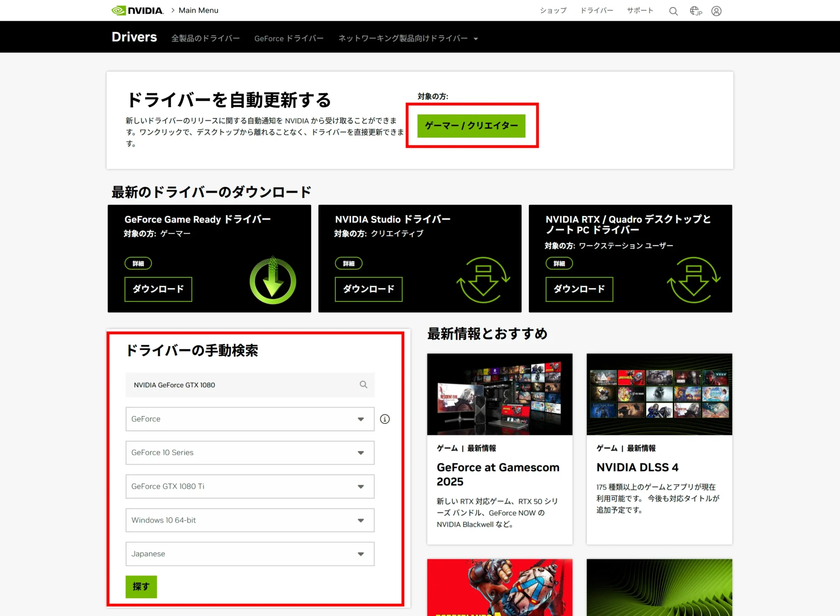Click the GeForce Game Ready ドライバー title
This screenshot has width=840, height=616.
pyautogui.click(x=197, y=219)
